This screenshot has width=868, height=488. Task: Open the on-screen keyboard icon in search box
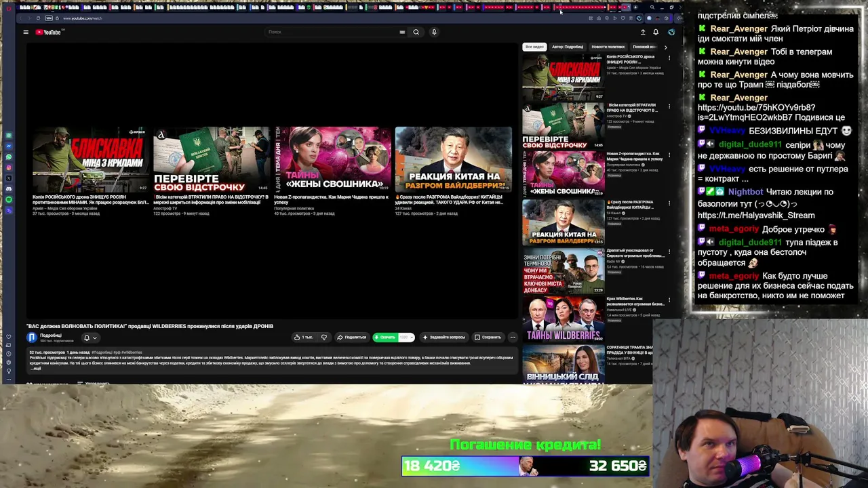[402, 32]
